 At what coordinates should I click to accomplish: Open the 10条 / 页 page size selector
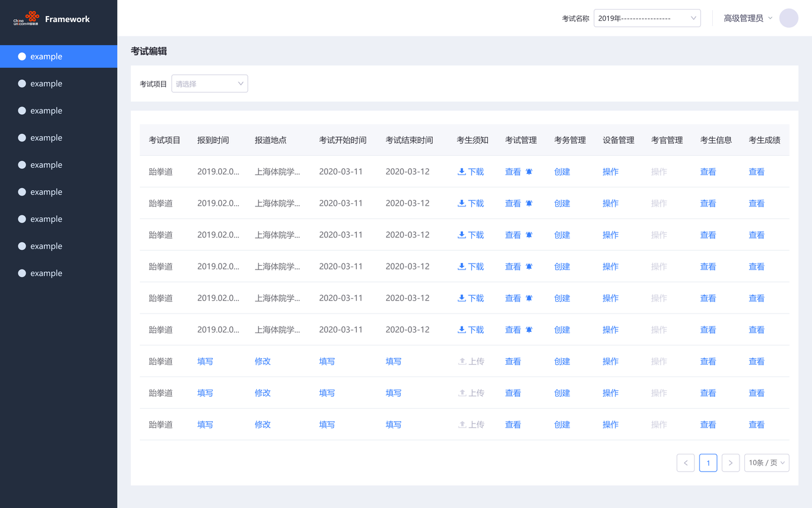[766, 462]
